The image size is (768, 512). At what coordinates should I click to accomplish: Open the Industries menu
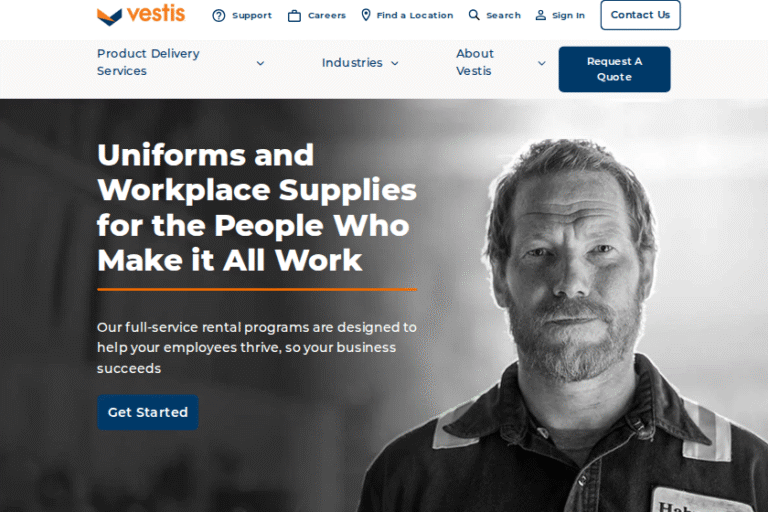coord(352,63)
